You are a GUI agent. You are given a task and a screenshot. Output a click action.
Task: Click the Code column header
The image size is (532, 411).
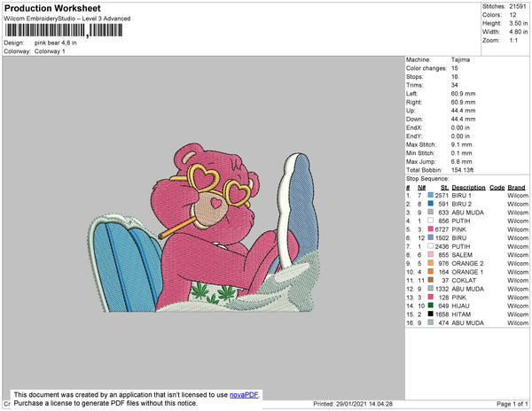497,188
